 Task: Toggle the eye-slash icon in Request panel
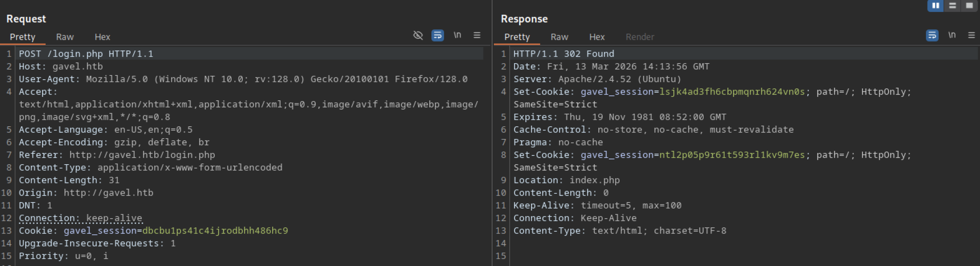point(418,36)
